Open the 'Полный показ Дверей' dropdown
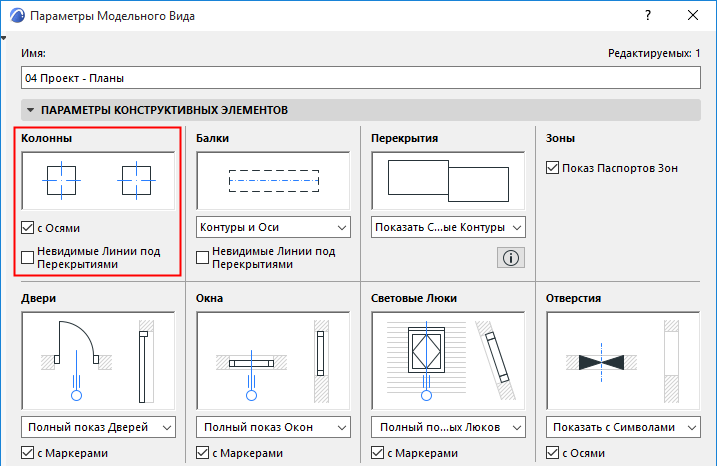717x466 pixels. (x=98, y=427)
